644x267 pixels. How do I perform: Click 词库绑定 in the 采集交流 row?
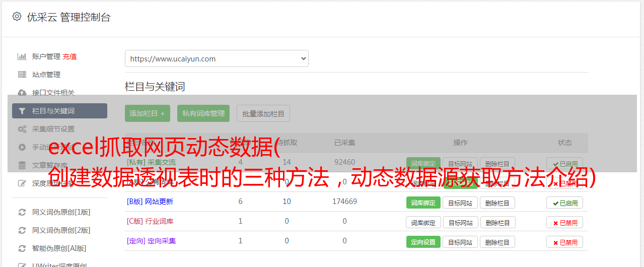tap(423, 163)
